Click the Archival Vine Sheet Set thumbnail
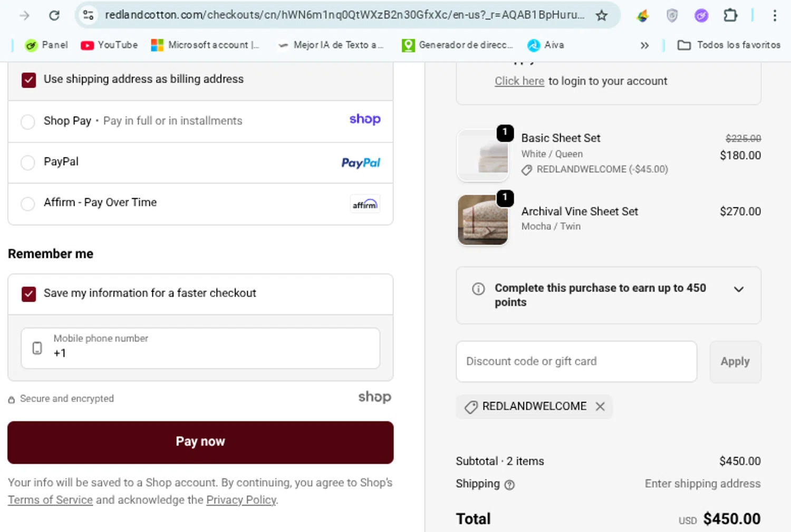This screenshot has width=791, height=532. tap(483, 220)
